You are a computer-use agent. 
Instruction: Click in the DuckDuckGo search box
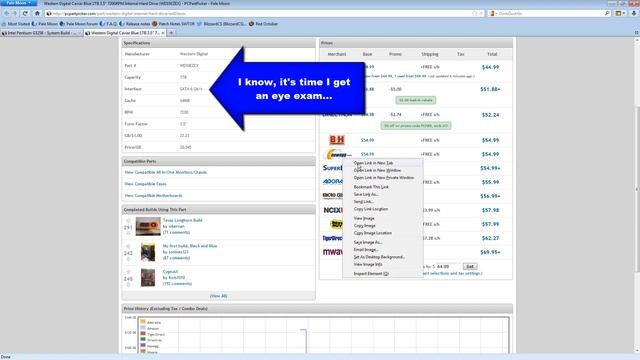point(549,13)
